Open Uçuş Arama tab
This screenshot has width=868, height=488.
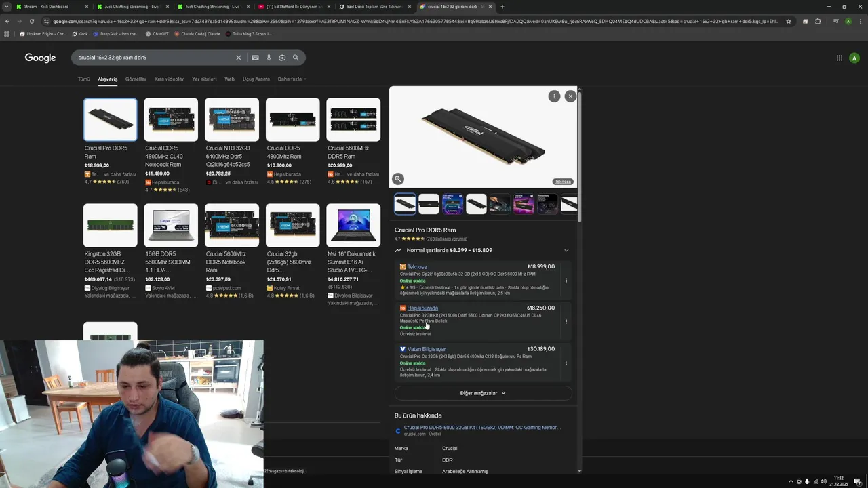pyautogui.click(x=256, y=79)
